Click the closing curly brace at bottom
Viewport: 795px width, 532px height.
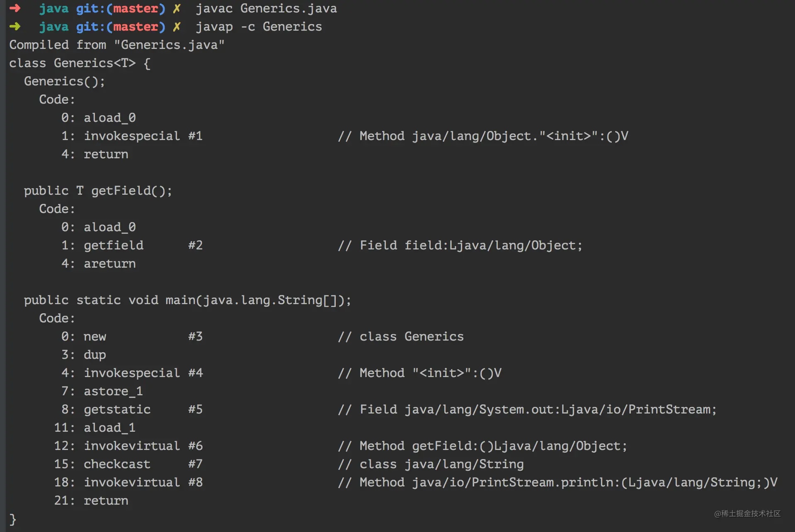pos(13,519)
